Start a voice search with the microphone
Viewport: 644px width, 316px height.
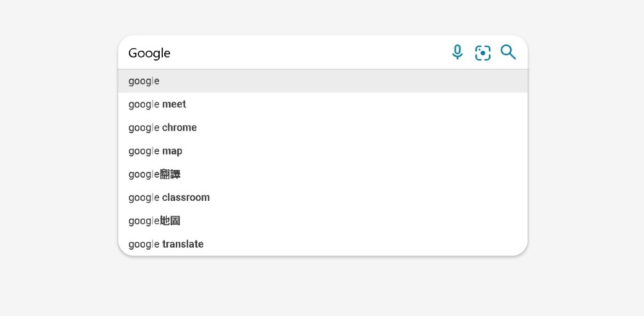coord(457,53)
